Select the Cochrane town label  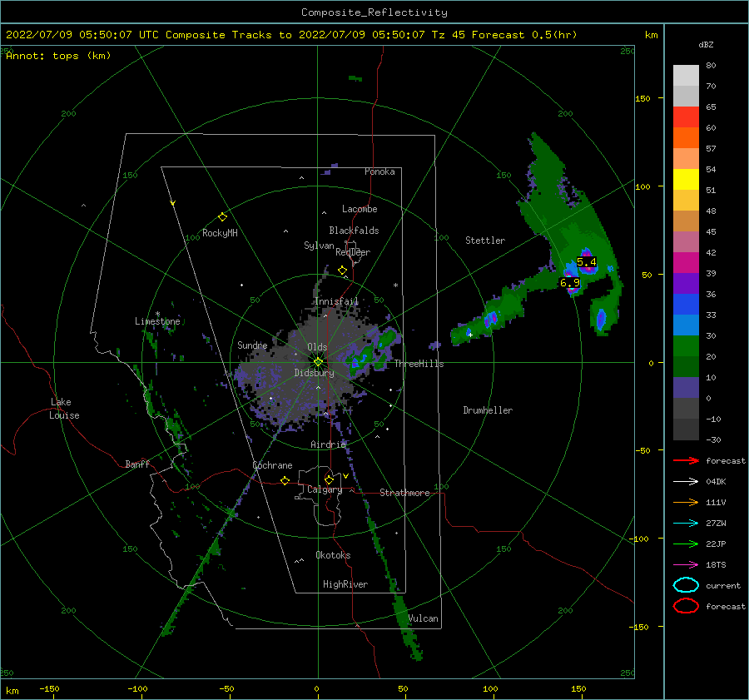[272, 465]
